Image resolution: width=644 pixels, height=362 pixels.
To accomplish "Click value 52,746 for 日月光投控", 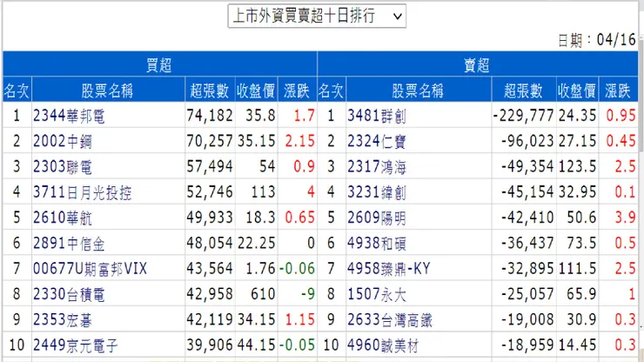I will pos(210,192).
